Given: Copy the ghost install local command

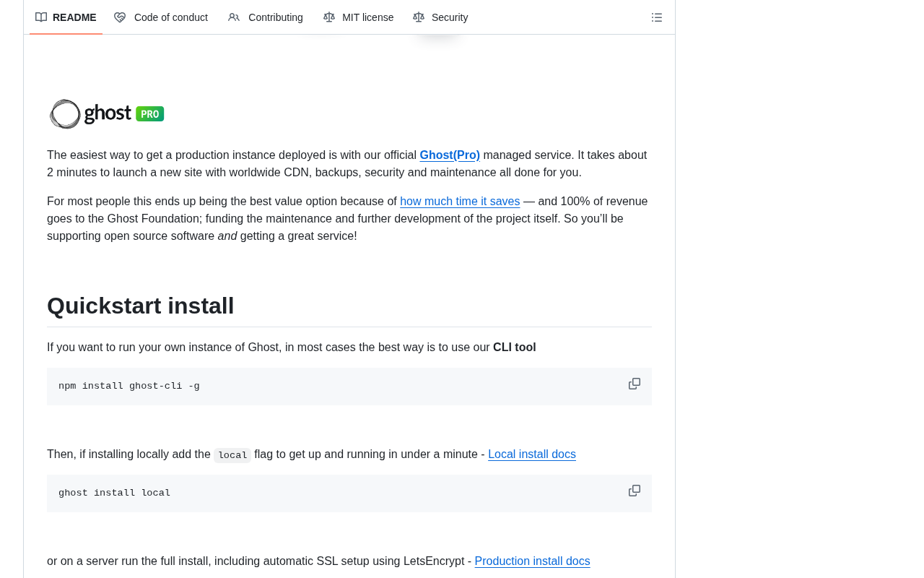Looking at the screenshot, I should coord(635,491).
